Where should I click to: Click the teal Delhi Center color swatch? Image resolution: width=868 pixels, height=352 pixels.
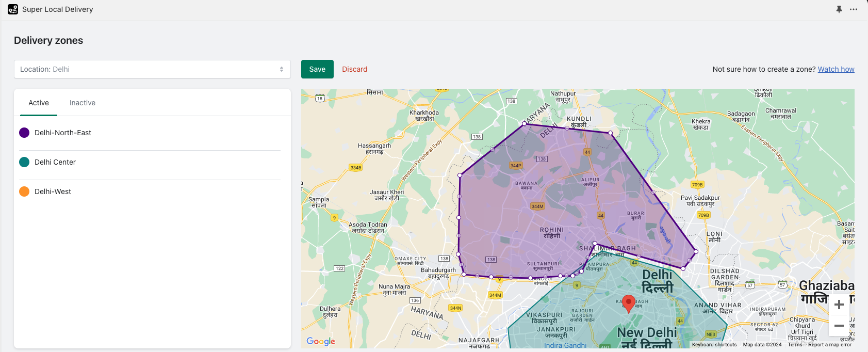(x=24, y=162)
